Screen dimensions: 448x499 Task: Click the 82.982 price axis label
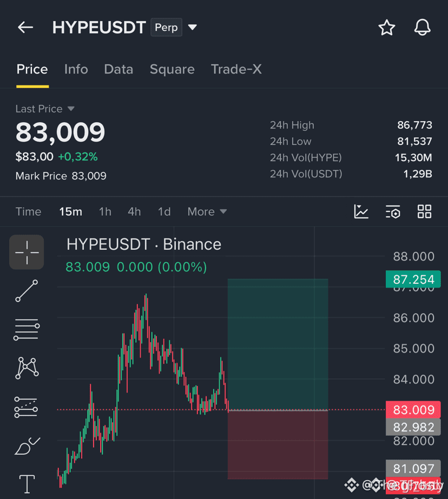click(x=413, y=427)
